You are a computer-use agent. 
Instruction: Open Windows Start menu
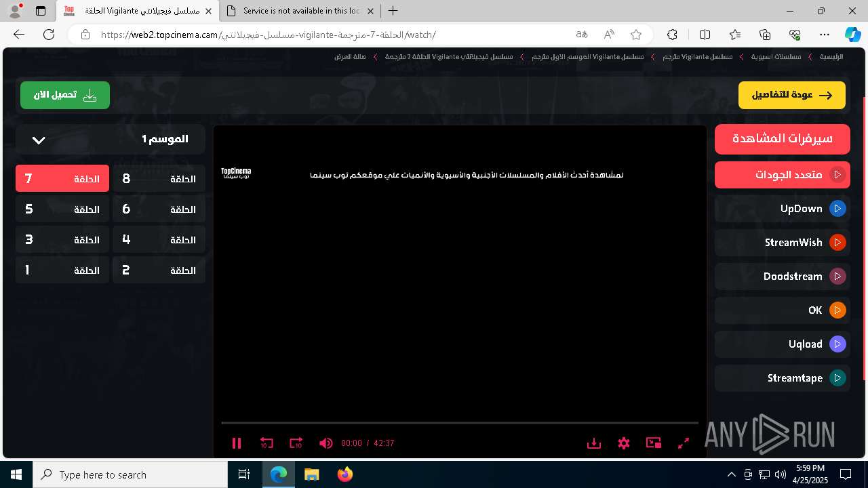coord(16,474)
